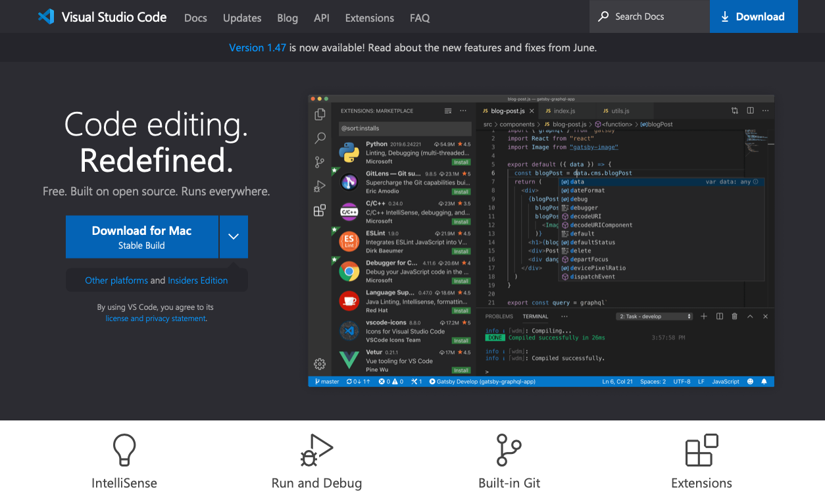The width and height of the screenshot is (825, 504).
Task: Open the Extensions nav item
Action: [x=370, y=18]
